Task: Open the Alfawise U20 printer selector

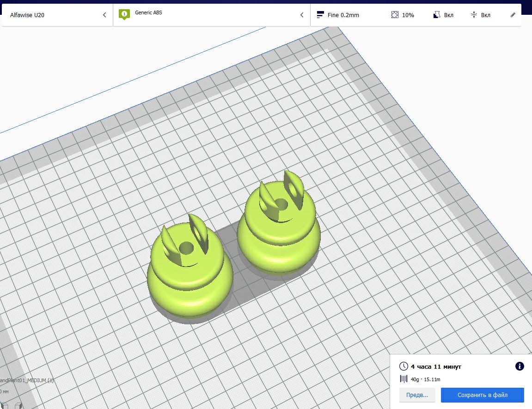Action: click(x=57, y=15)
